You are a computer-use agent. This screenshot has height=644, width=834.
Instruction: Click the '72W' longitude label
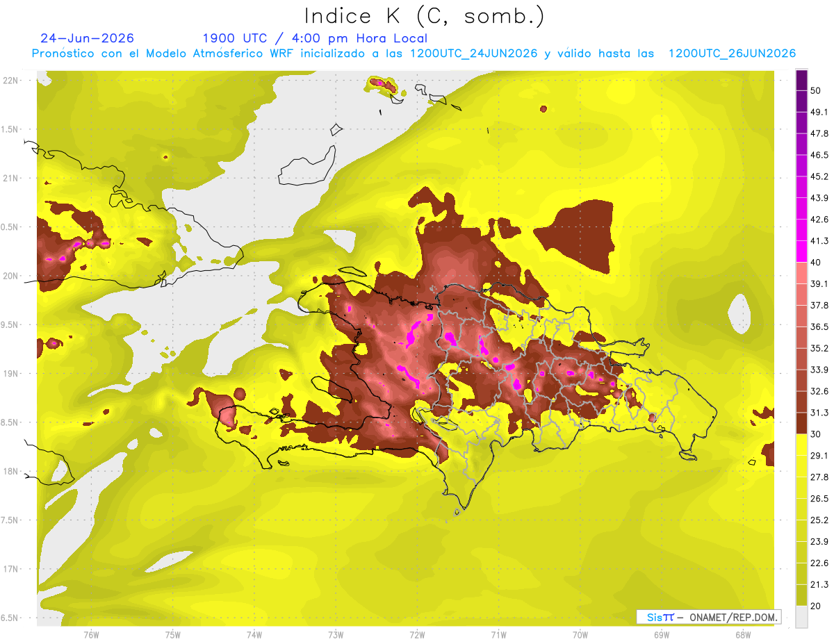coord(417,635)
